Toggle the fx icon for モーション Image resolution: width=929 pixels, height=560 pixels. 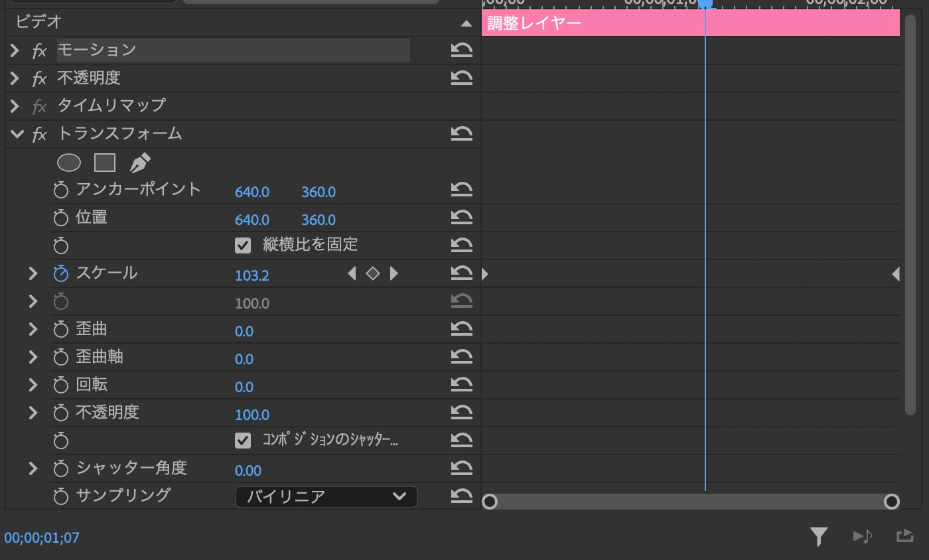click(39, 51)
